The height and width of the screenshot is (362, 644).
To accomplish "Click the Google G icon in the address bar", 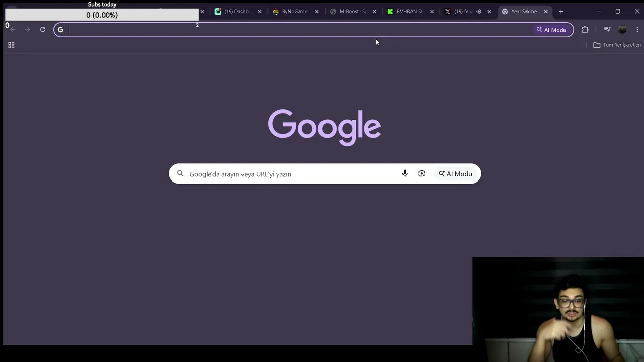I will (60, 30).
